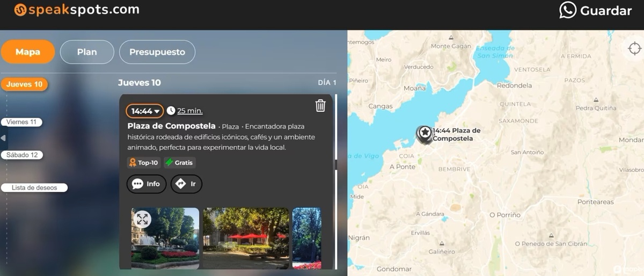644x276 pixels.
Task: Click the Top-10 badge
Action: point(144,162)
